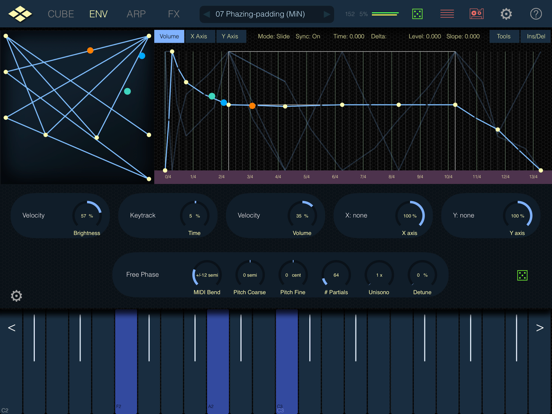This screenshot has height=414, width=552.
Task: Open the lower left gear settings icon
Action: pyautogui.click(x=16, y=296)
